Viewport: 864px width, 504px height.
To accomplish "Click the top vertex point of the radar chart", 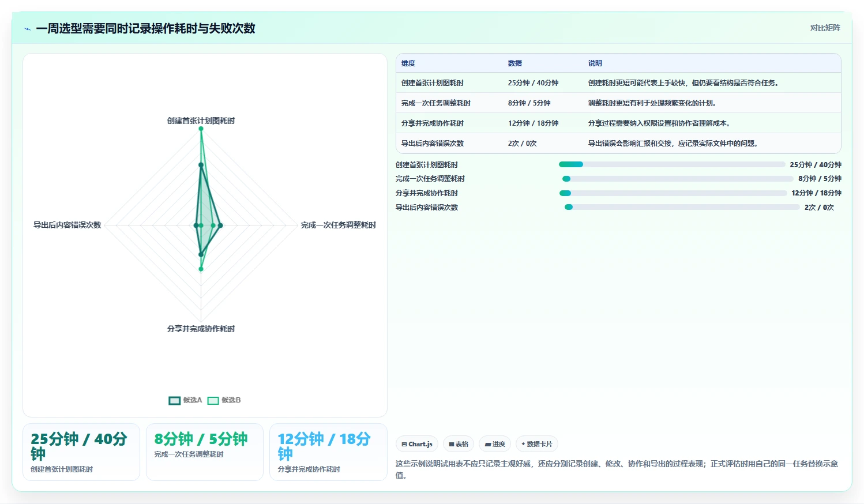I will pyautogui.click(x=201, y=129).
